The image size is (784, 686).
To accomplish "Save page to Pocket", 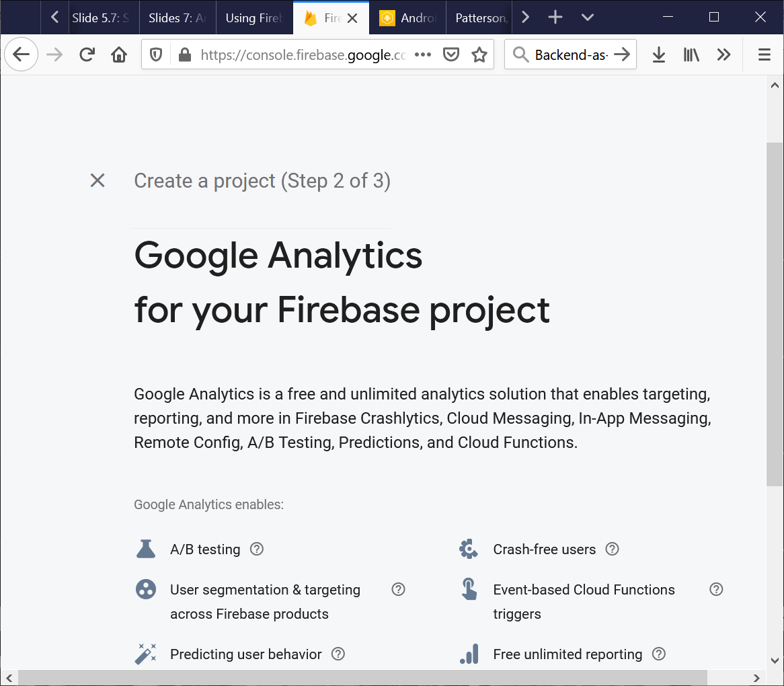I will point(451,54).
